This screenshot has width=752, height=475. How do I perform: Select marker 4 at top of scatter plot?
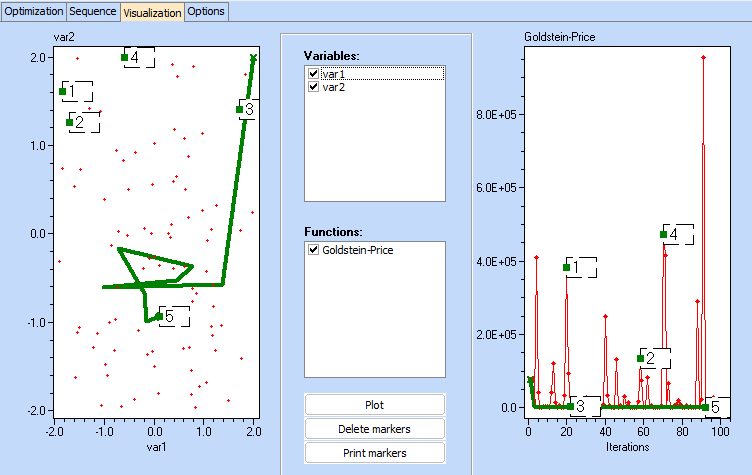click(125, 58)
